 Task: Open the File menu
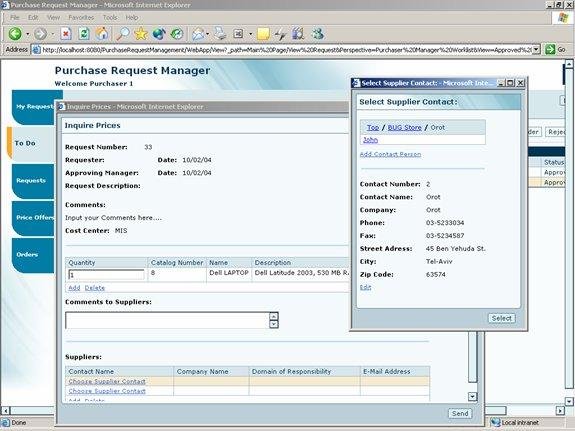[15, 17]
